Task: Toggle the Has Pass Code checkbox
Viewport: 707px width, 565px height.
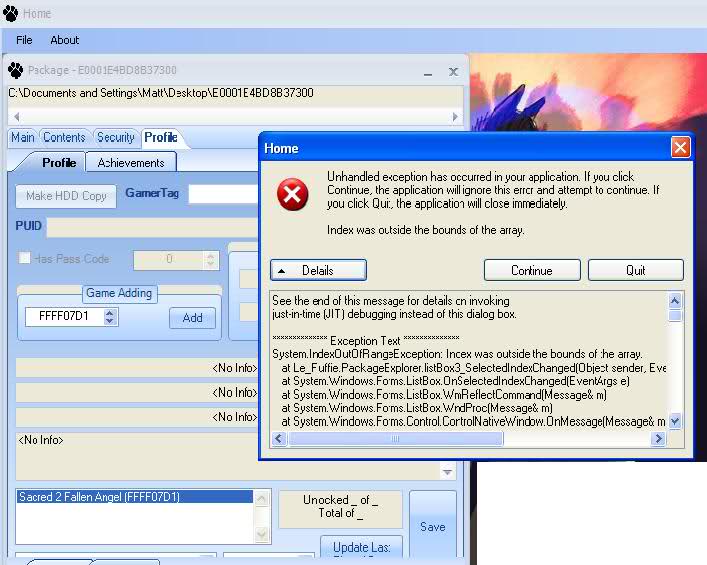Action: [25, 259]
